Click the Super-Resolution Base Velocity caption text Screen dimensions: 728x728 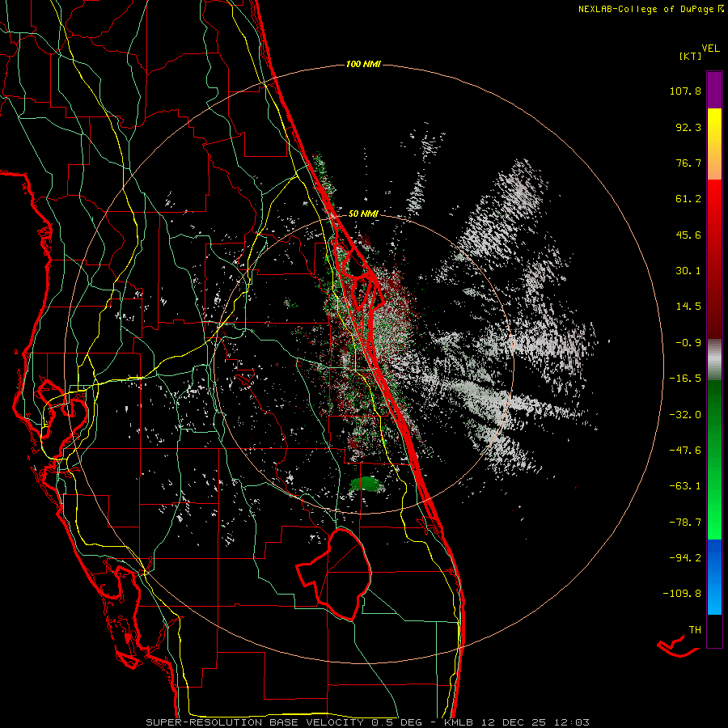(367, 722)
